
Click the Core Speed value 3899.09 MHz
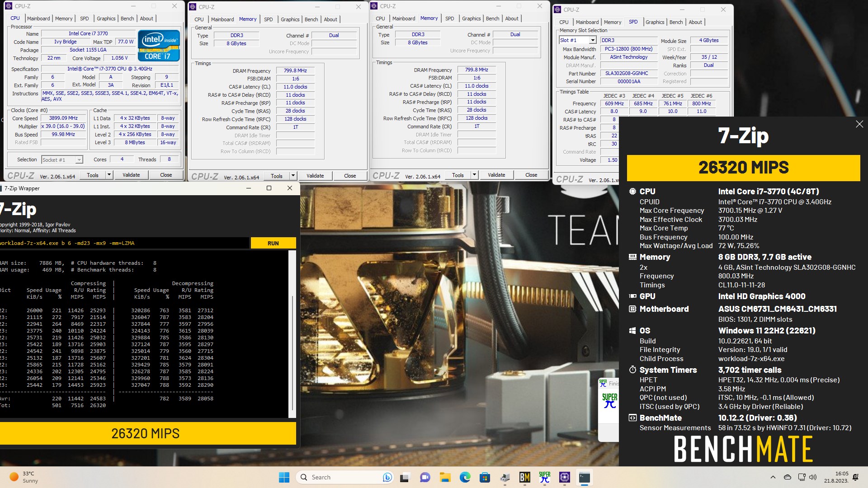pyautogui.click(x=63, y=118)
